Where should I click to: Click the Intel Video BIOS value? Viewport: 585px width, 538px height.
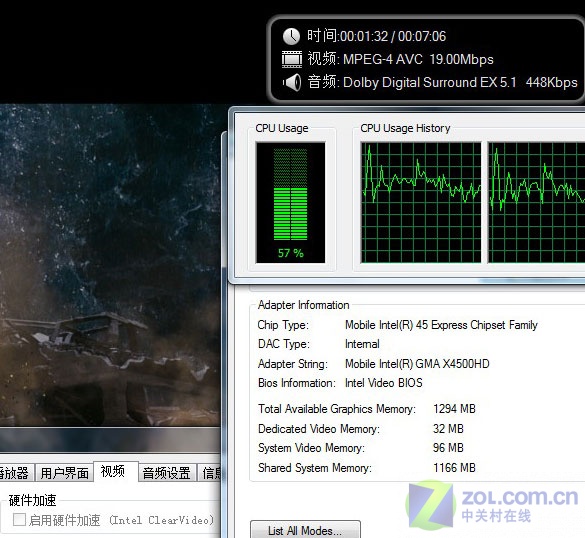tap(384, 383)
